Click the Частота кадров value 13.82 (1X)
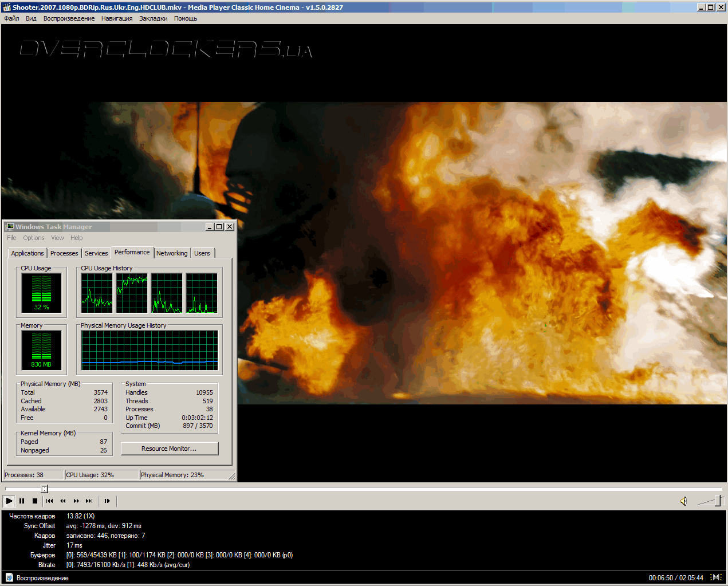Screen dimensions: 728x586 pyautogui.click(x=81, y=516)
